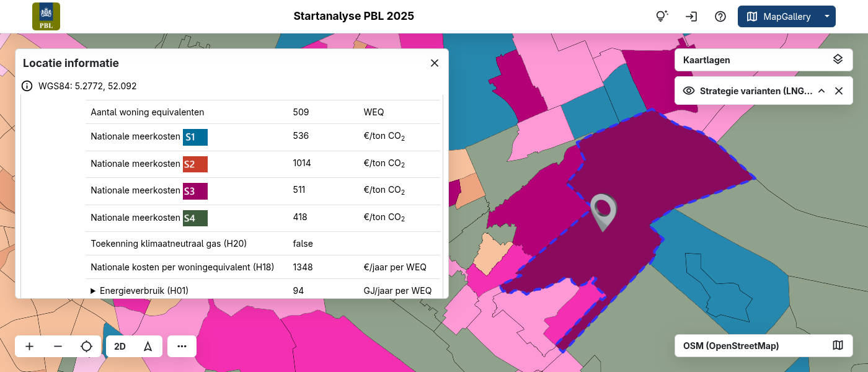Viewport: 868px width, 372px height.
Task: Click the S1 blue color swatch
Action: pos(195,137)
